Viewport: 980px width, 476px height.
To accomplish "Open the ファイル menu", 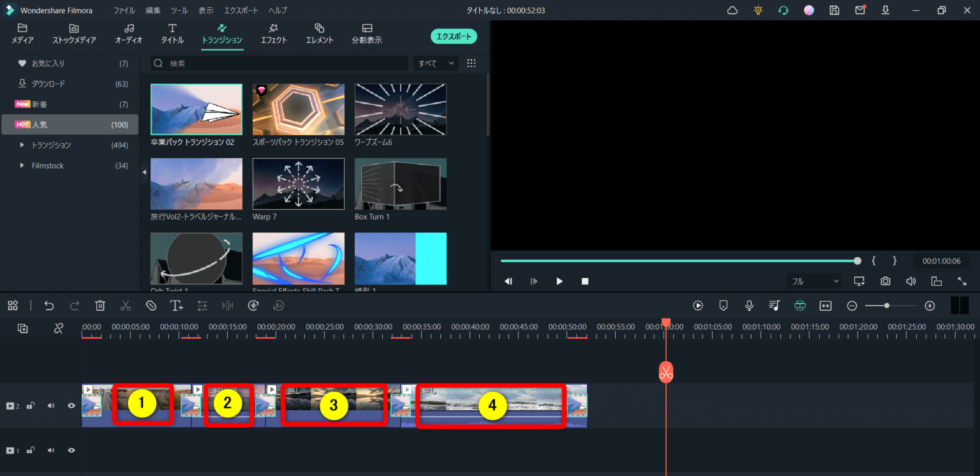I will [x=124, y=11].
